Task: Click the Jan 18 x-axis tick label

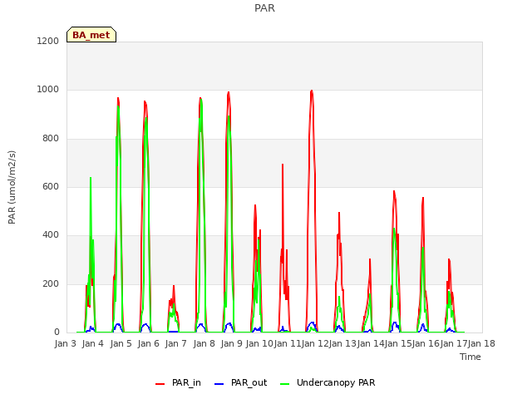Action: tap(482, 343)
